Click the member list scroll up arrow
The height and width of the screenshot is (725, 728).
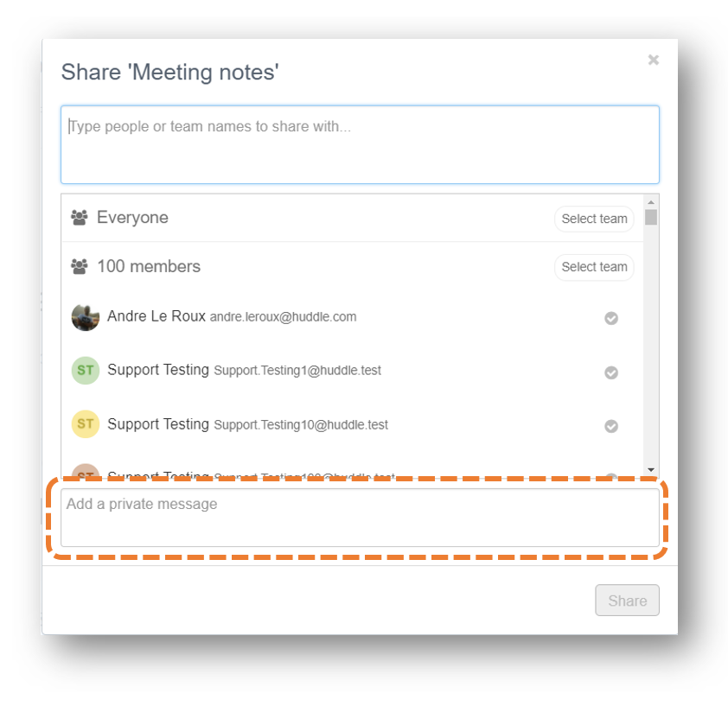(651, 202)
